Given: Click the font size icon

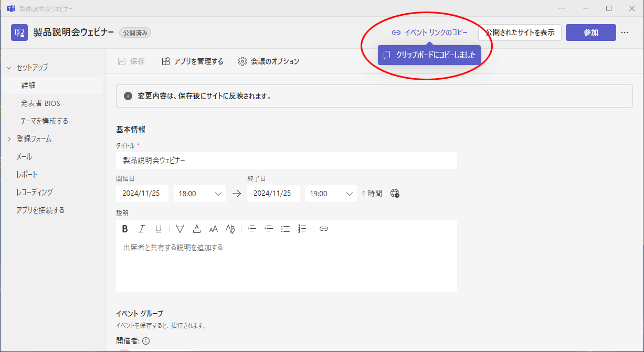Looking at the screenshot, I should [214, 229].
